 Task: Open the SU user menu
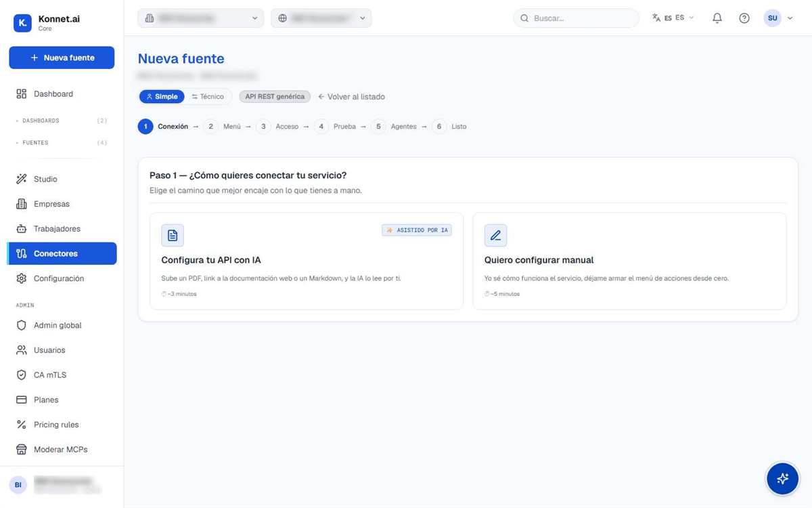[x=778, y=18]
